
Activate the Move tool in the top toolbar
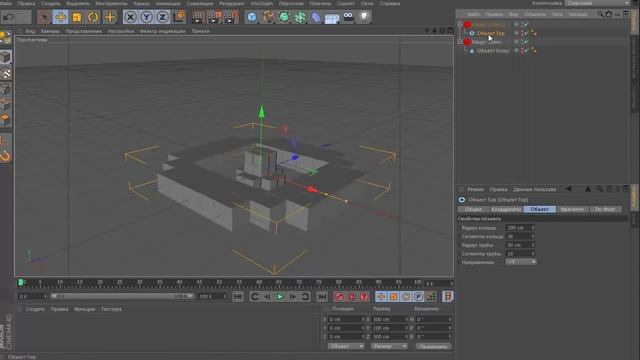coord(60,17)
